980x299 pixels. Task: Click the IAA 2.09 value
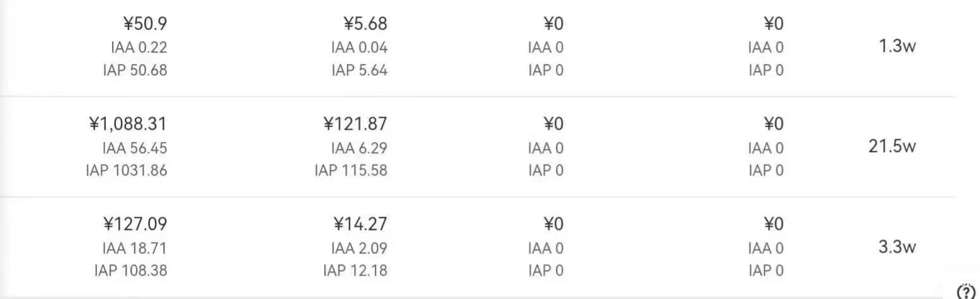point(359,248)
